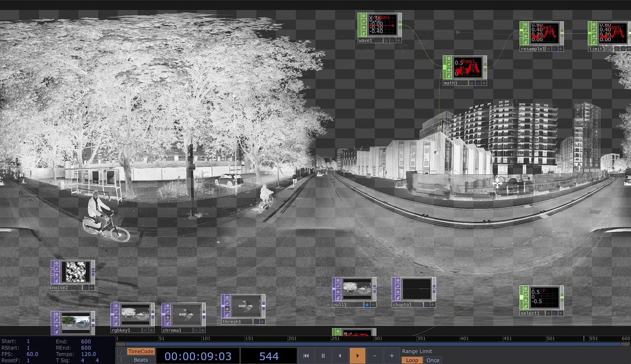The height and width of the screenshot is (364, 631).
Task: Click the resample1 node name label
Action: pyautogui.click(x=533, y=49)
